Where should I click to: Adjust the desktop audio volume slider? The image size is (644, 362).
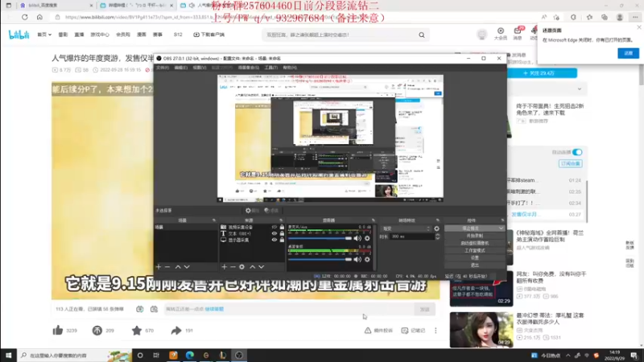pos(320,259)
